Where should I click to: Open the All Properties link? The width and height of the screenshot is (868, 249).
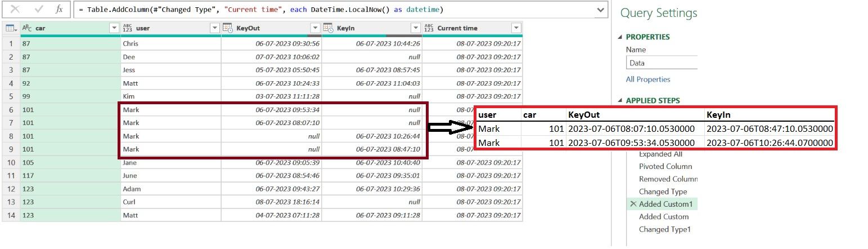pyautogui.click(x=648, y=79)
